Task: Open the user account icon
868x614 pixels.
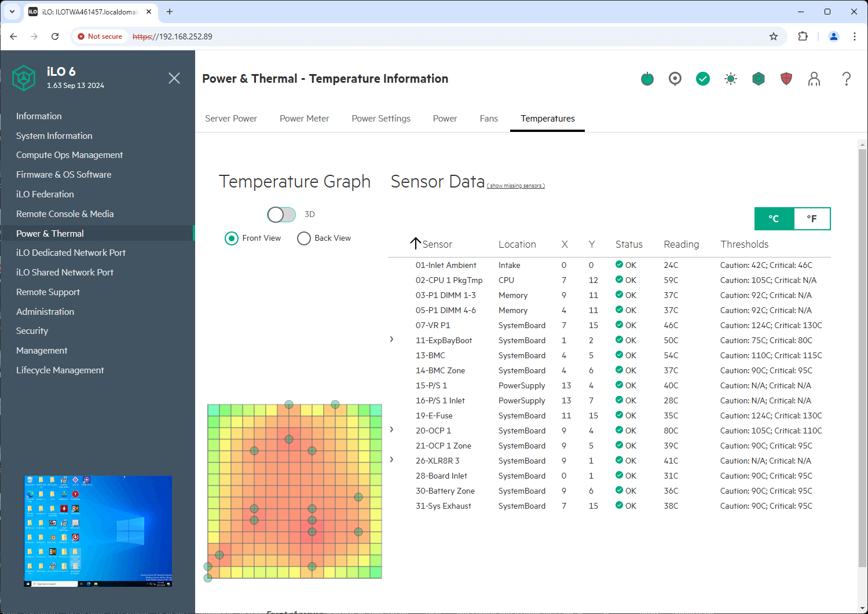Action: [x=814, y=79]
